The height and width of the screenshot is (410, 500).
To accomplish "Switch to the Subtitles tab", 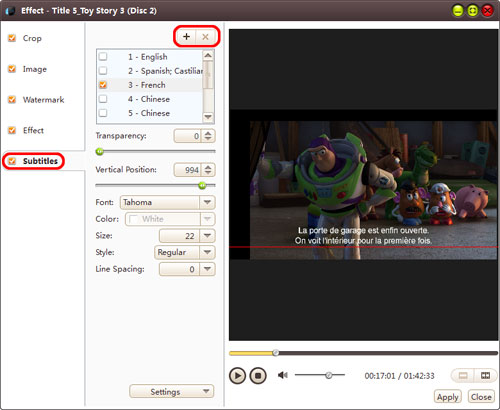I will (40, 161).
